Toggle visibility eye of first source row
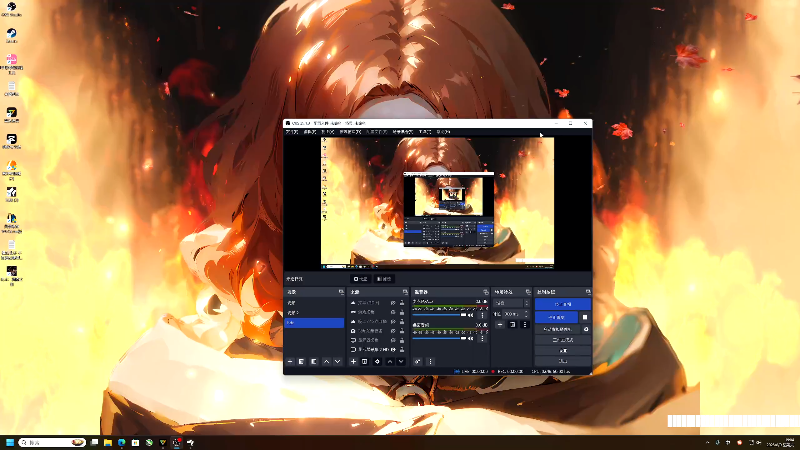 (x=393, y=303)
